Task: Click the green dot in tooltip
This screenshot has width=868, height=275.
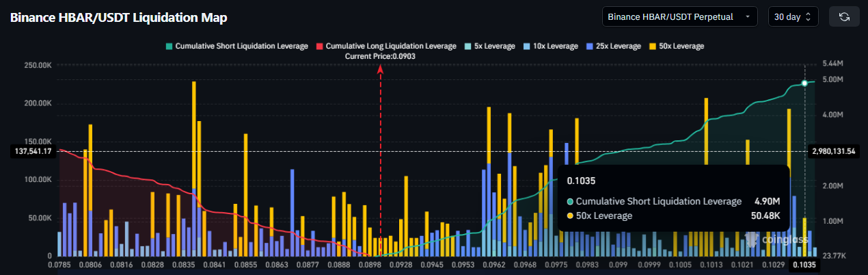Action: point(571,202)
